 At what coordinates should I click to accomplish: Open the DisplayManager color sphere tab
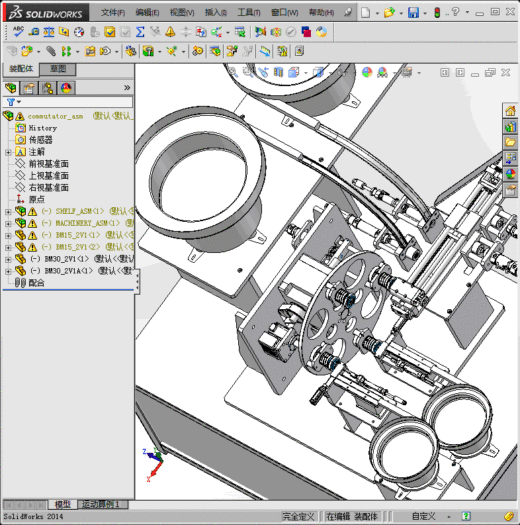click(66, 88)
